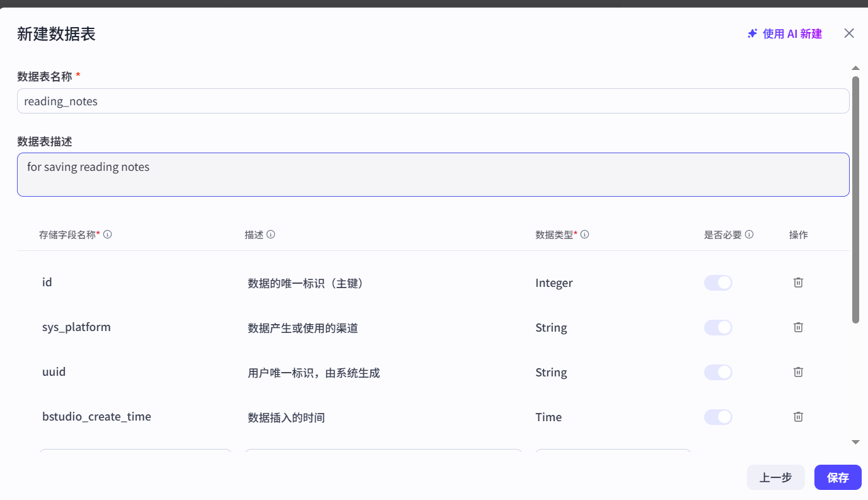Toggle required switch for bstudio_create_time
The width and height of the screenshot is (868, 500).
[718, 417]
